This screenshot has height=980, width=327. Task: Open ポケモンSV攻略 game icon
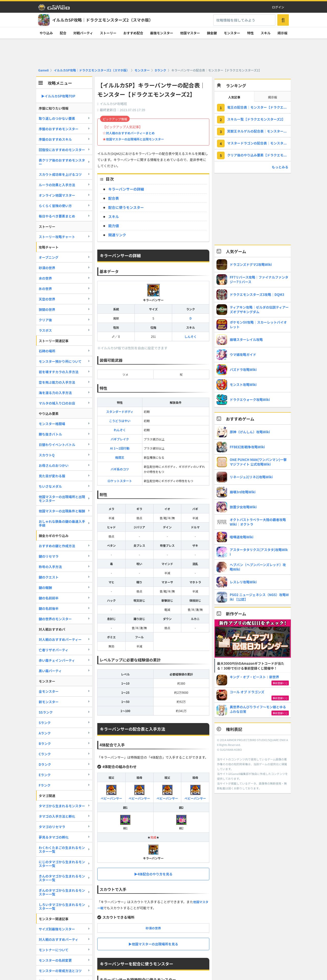(222, 325)
